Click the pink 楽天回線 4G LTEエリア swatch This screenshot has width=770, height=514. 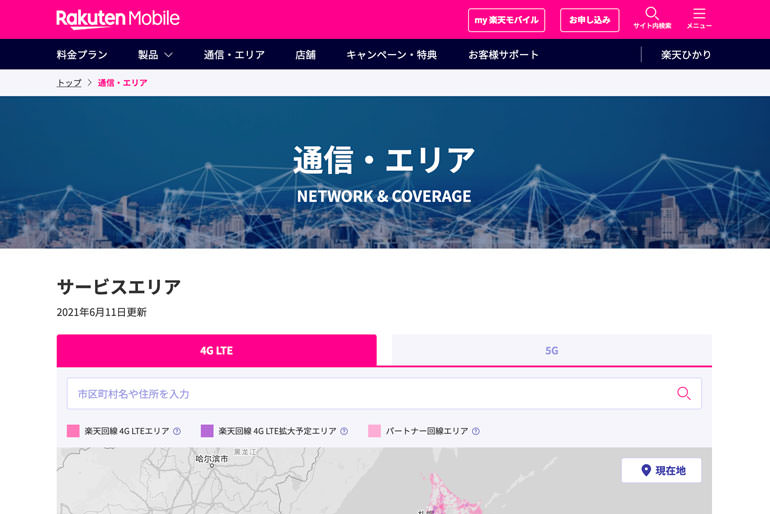pyautogui.click(x=73, y=431)
